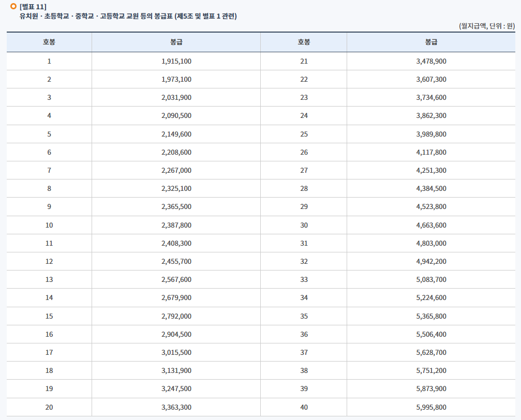521x420 pixels.
Task: Select the salary cell 3,478,900
Action: [431, 61]
